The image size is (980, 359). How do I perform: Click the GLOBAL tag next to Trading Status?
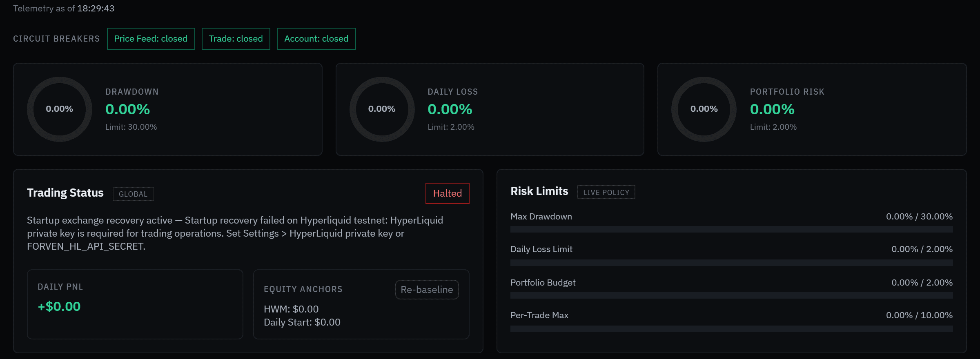133,194
